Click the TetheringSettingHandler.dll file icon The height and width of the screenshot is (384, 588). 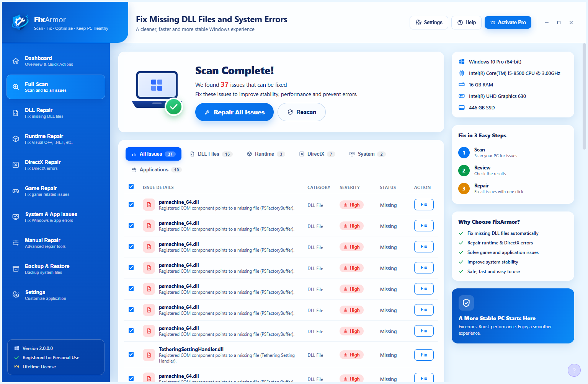(149, 355)
